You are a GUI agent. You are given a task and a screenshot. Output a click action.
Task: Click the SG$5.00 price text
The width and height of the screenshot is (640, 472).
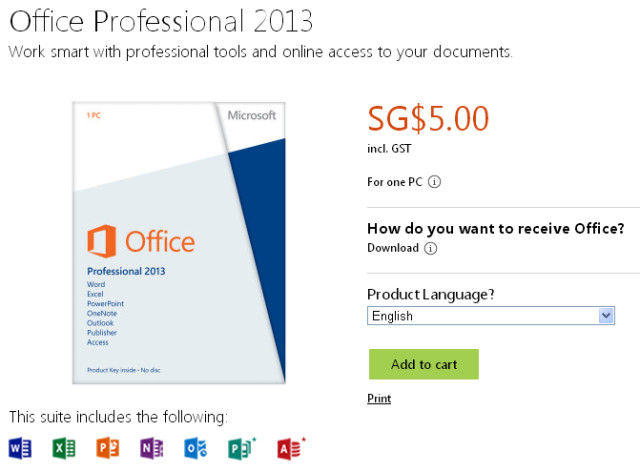(428, 118)
